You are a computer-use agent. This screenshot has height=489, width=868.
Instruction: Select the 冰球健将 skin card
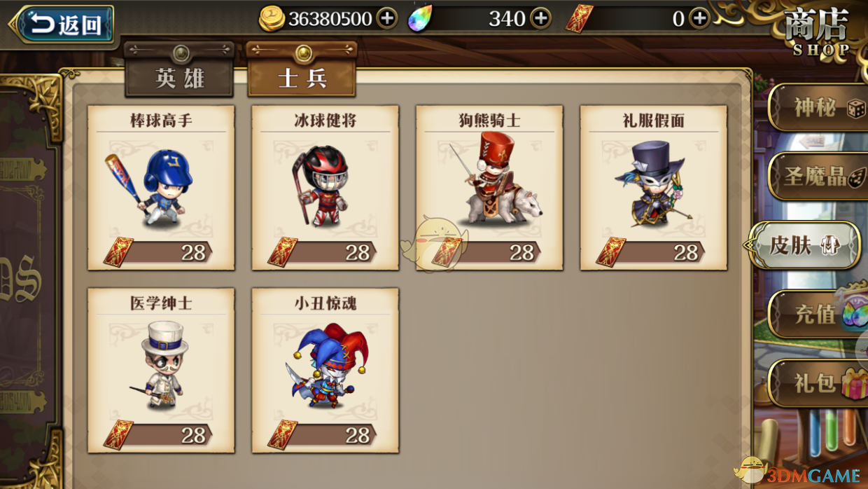[325, 188]
